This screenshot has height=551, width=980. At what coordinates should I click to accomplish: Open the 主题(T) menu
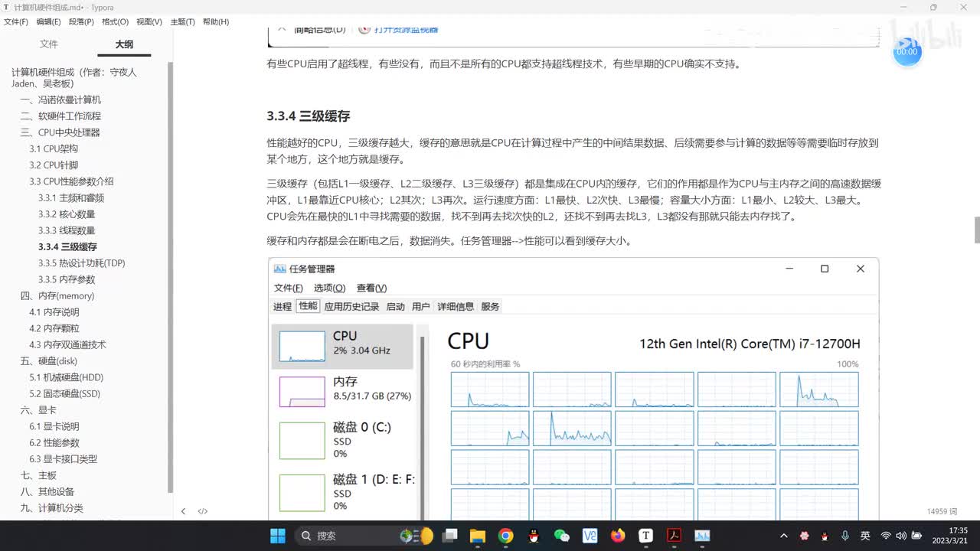coord(182,22)
